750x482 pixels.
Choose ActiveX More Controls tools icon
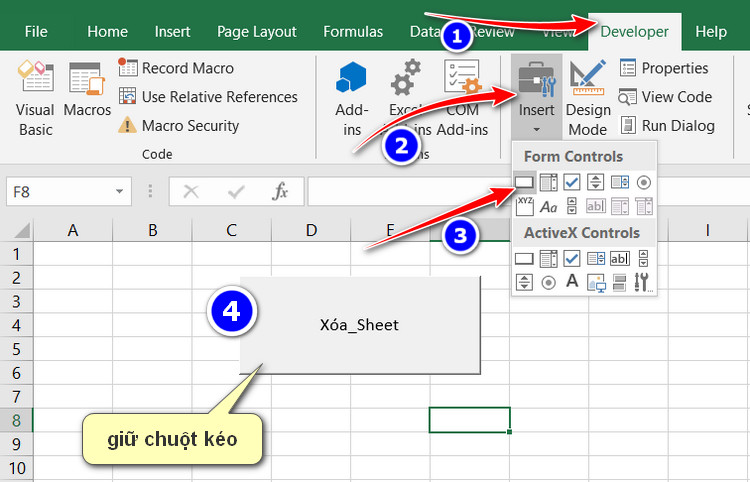pos(643,282)
